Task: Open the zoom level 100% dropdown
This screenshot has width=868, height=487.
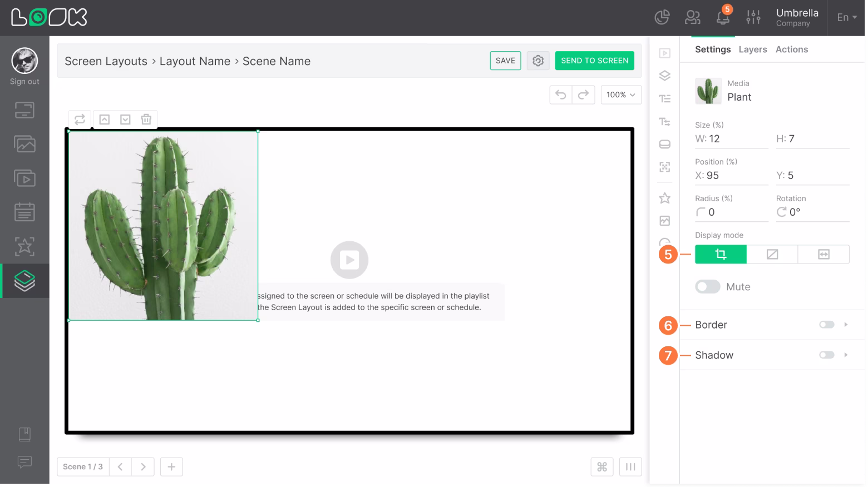Action: 620,95
